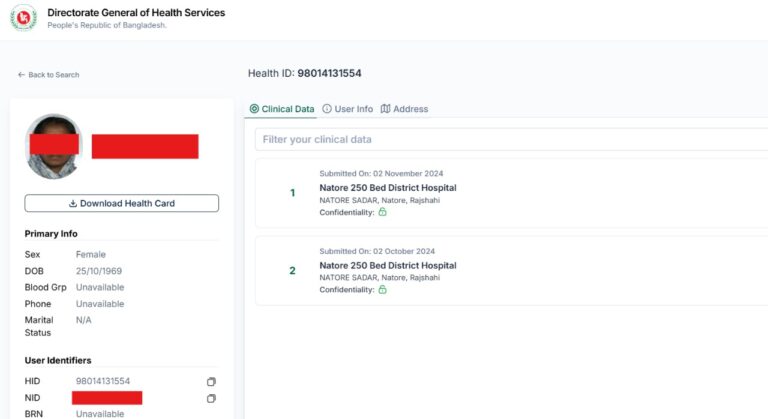The image size is (768, 419).
Task: Click the profile photo thumbnail
Action: [x=53, y=146]
